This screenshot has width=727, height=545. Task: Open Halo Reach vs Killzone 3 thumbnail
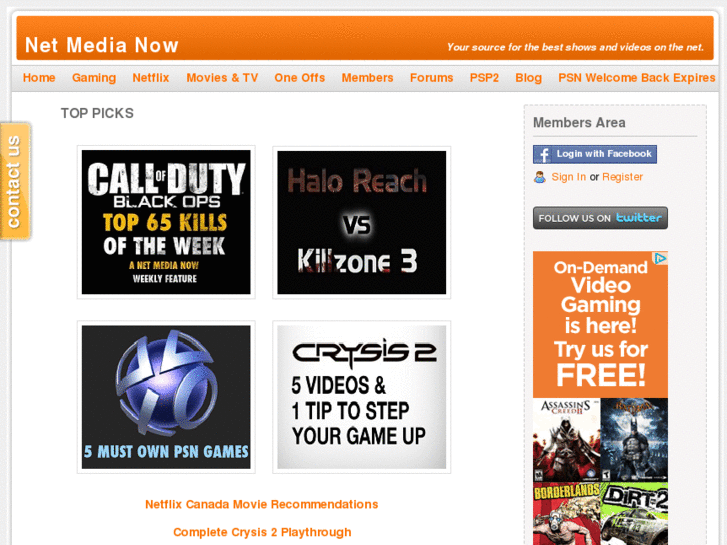click(362, 222)
